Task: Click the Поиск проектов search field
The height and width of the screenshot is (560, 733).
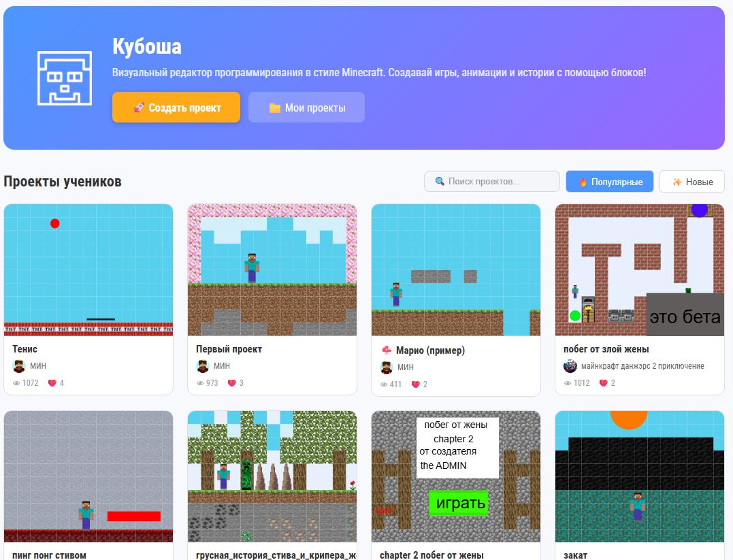Action: coord(491,182)
